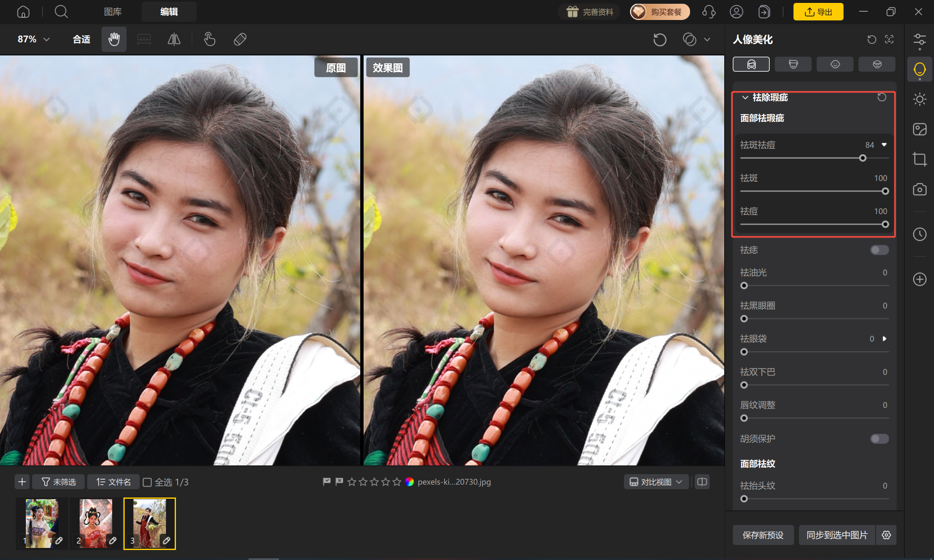Screen dimensions: 934x560
Task: Click the 祛斑祛痘 slider handle
Action: 863,158
